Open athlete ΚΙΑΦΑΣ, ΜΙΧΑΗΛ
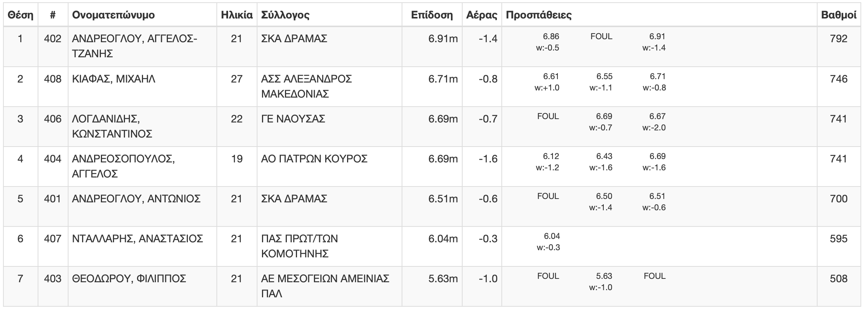Screen dimensions: 868x312 coord(114,79)
